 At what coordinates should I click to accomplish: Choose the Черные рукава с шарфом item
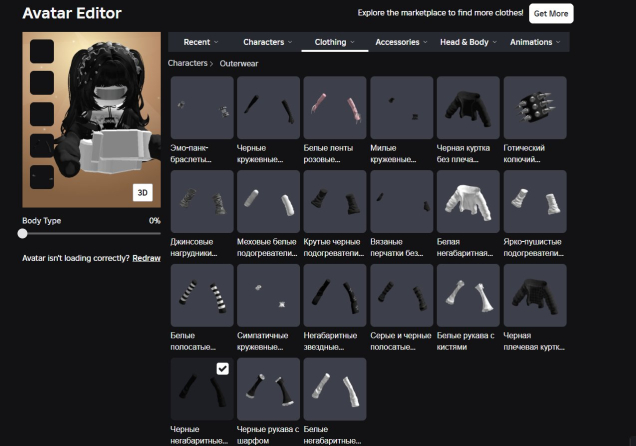pos(268,389)
